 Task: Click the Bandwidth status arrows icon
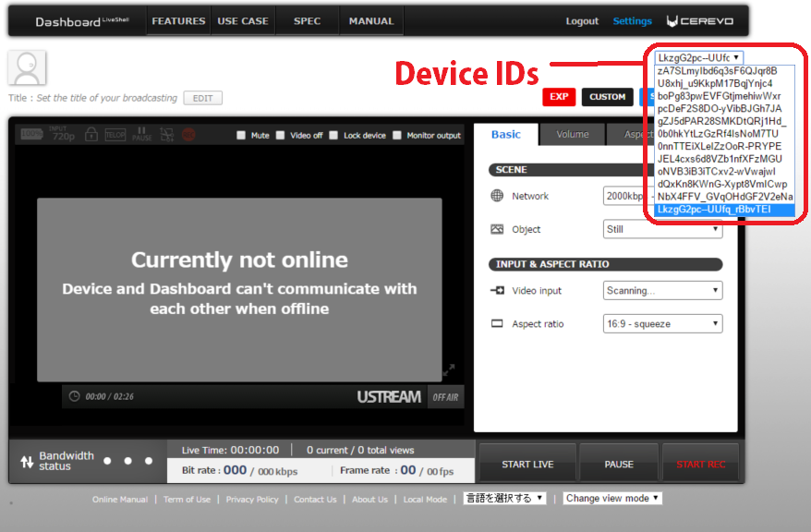(x=27, y=461)
